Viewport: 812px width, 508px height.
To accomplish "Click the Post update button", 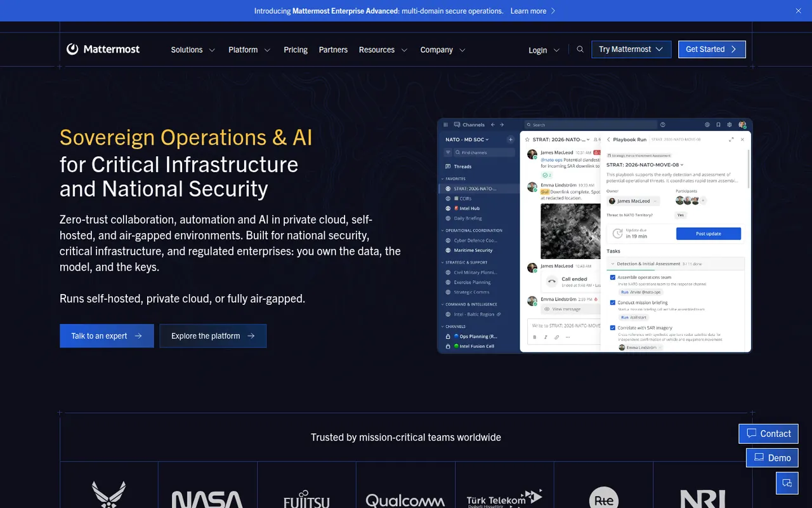I will coord(709,234).
